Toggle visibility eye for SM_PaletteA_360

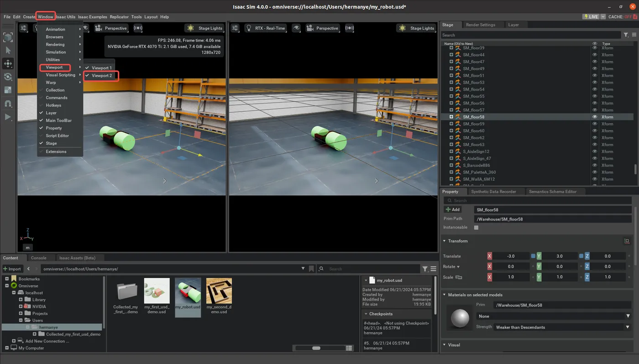pyautogui.click(x=594, y=172)
